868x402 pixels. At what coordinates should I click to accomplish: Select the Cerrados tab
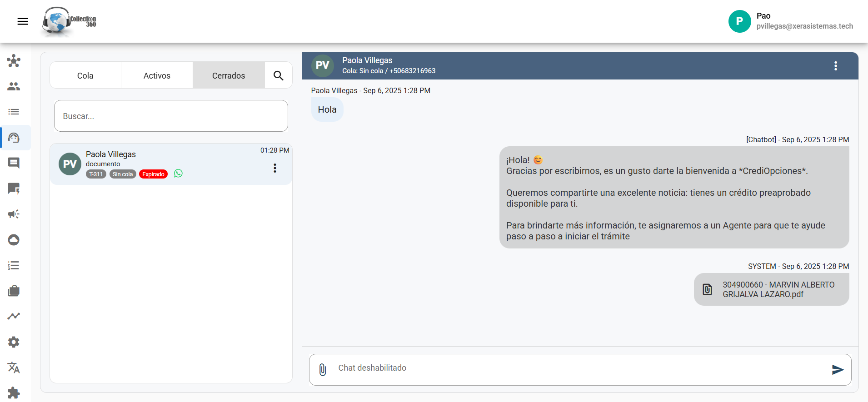(x=229, y=75)
